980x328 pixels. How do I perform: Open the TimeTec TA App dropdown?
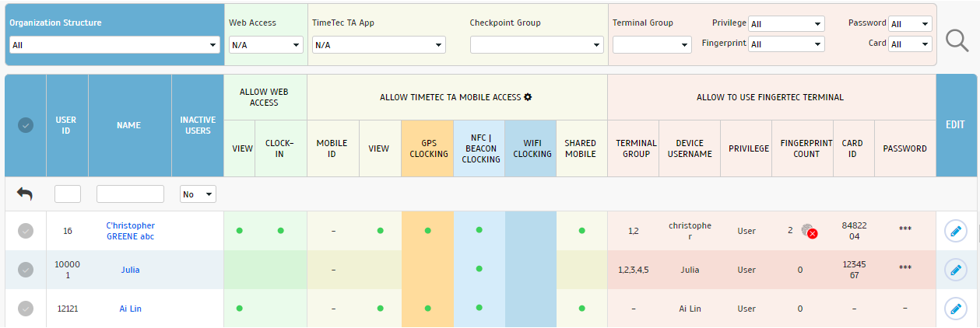coord(378,45)
